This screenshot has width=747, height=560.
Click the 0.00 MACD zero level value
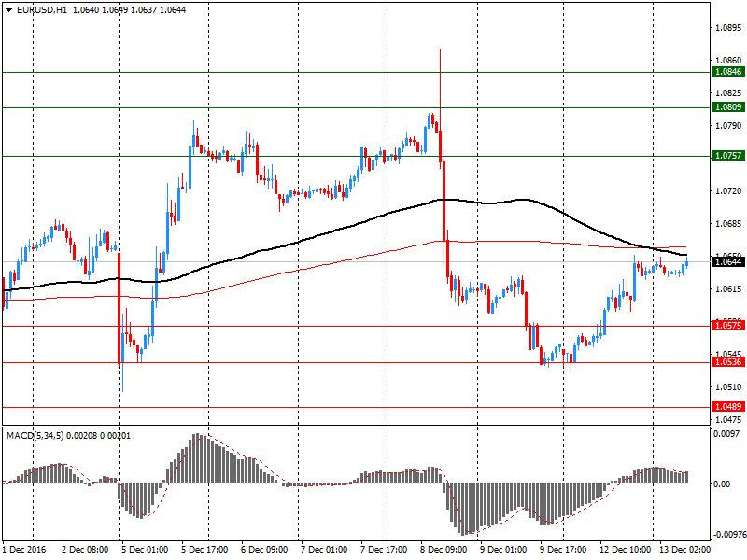tap(722, 484)
